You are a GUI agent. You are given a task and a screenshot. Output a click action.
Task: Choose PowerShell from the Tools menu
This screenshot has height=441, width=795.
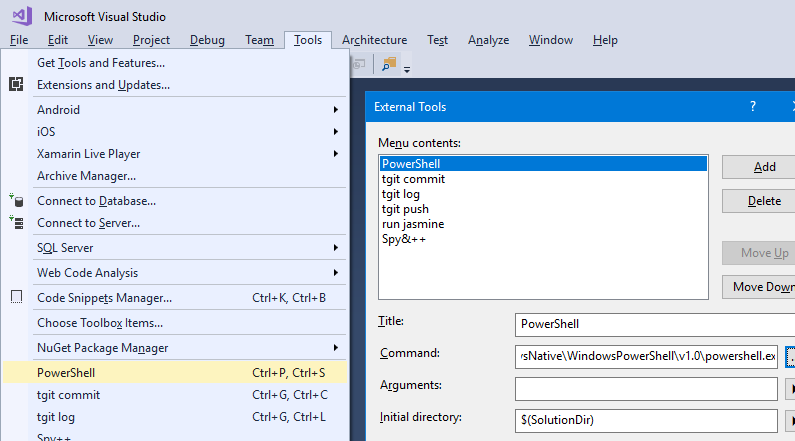(x=66, y=373)
